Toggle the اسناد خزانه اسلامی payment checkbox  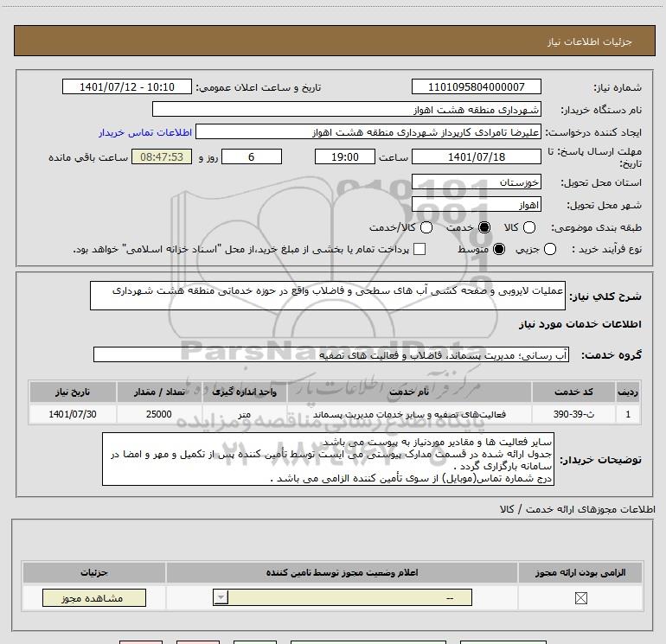(419, 249)
